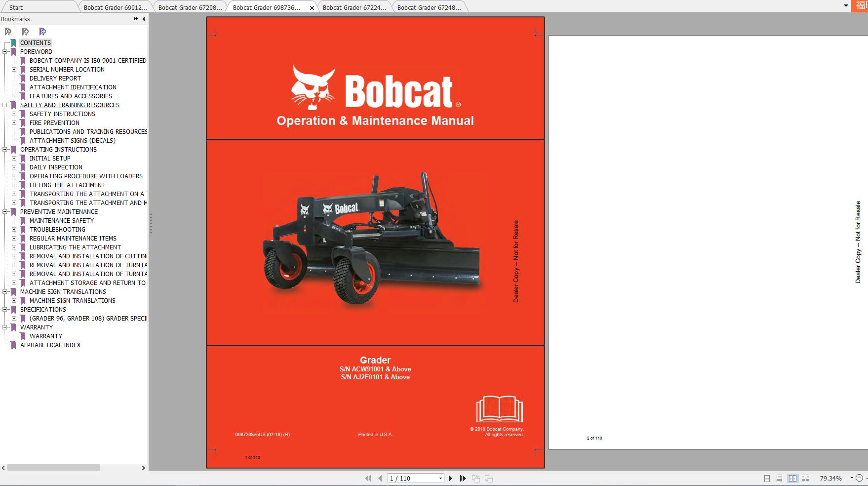This screenshot has width=868, height=486.
Task: Add a new bookmark
Action: [25, 31]
